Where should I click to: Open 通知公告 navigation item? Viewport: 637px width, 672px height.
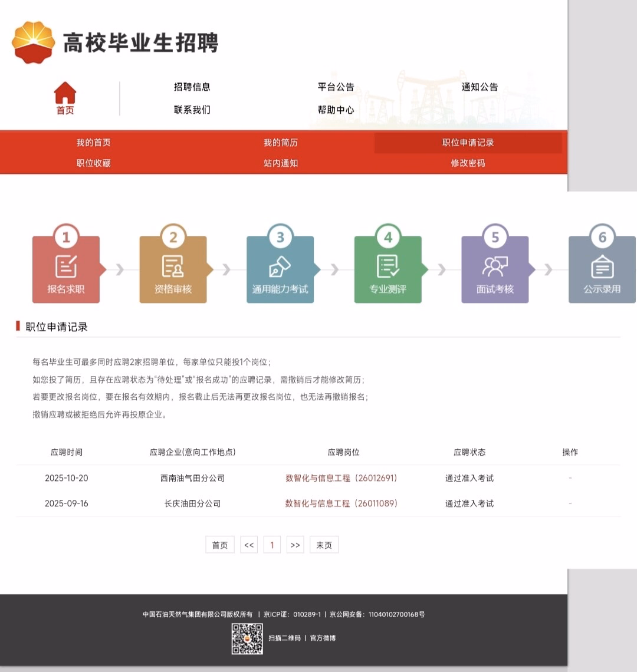click(480, 87)
